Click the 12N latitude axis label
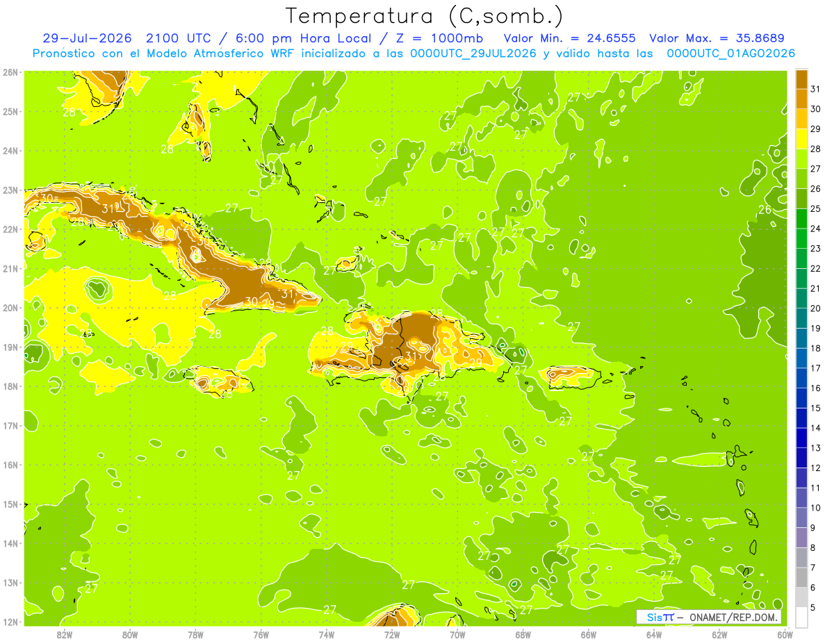 (x=10, y=622)
